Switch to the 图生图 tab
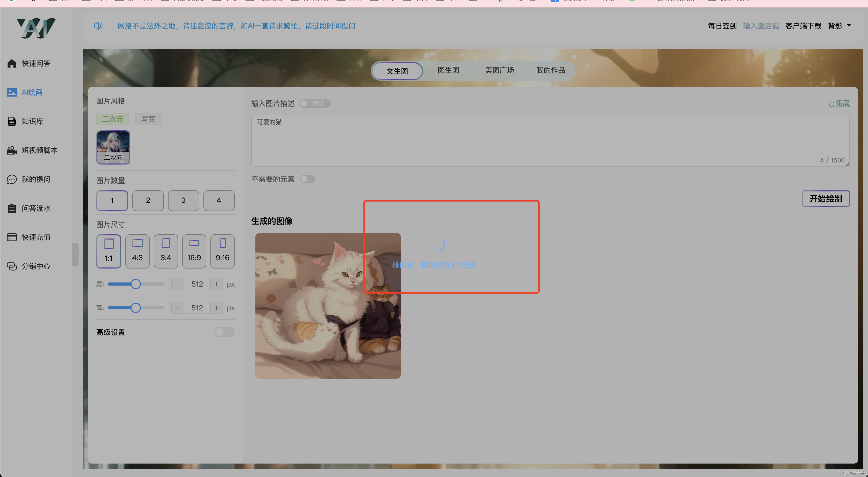 click(x=448, y=70)
